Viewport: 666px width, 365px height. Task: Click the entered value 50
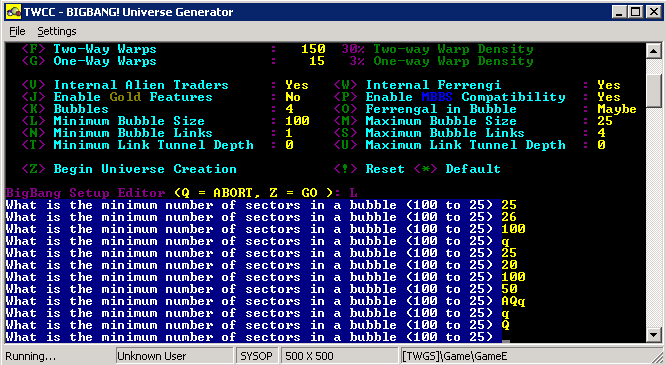(509, 289)
